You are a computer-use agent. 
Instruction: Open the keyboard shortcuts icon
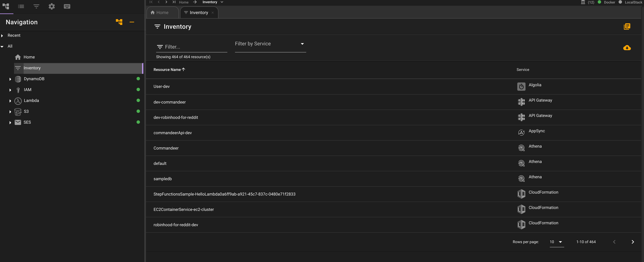click(67, 7)
